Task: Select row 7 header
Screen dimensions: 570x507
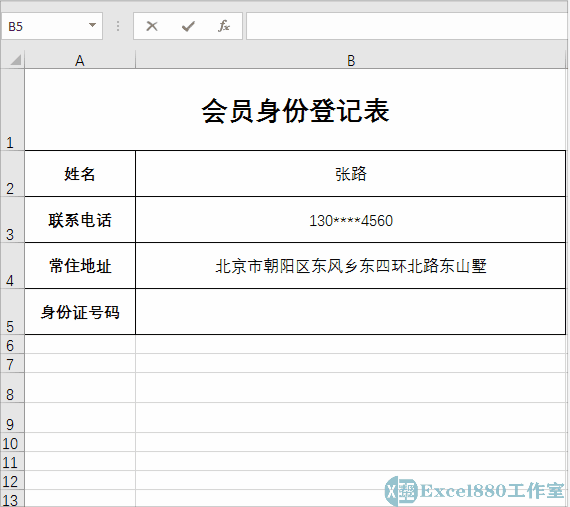Action: (x=12, y=363)
